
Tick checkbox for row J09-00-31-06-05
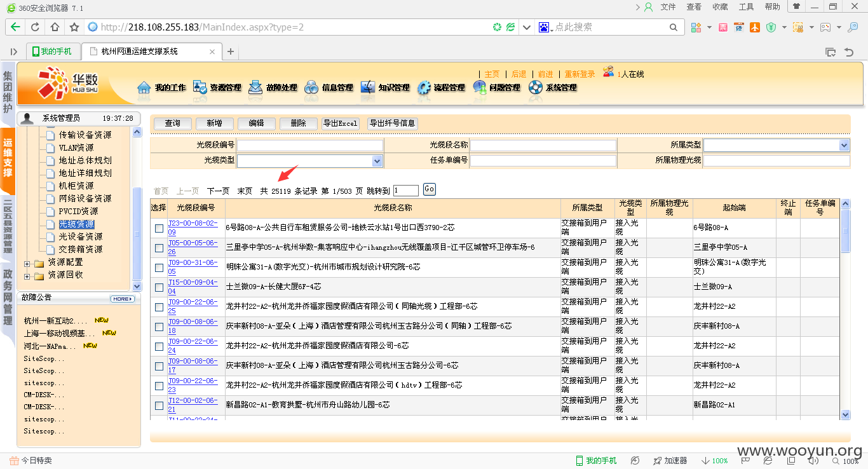tap(159, 268)
